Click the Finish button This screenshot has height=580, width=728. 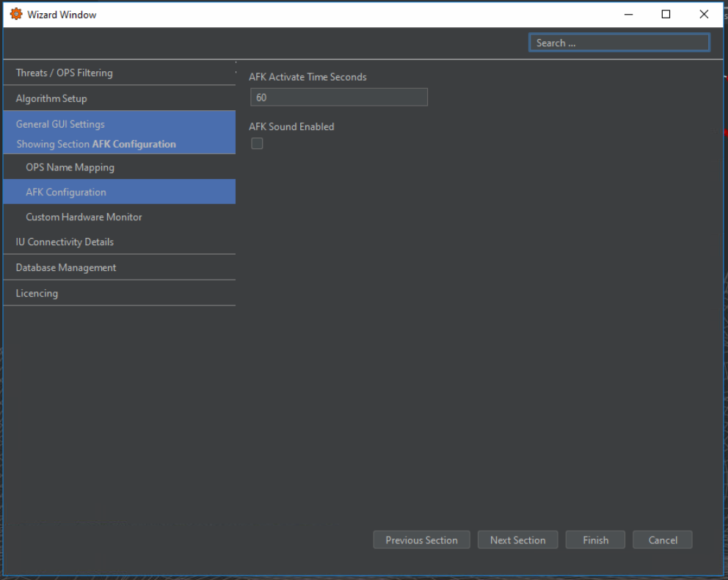point(595,540)
